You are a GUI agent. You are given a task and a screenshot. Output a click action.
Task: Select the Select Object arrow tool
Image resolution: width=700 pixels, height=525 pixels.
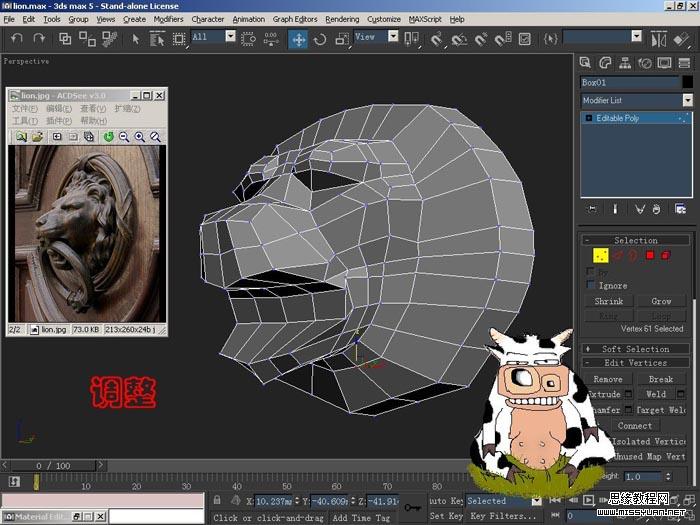(x=136, y=39)
